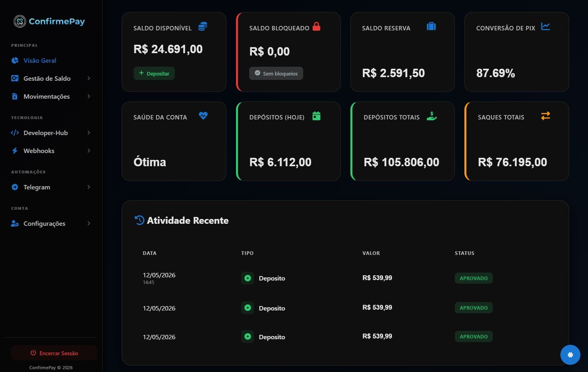Click the heartbeat icon on Saúde da Conta

[203, 115]
